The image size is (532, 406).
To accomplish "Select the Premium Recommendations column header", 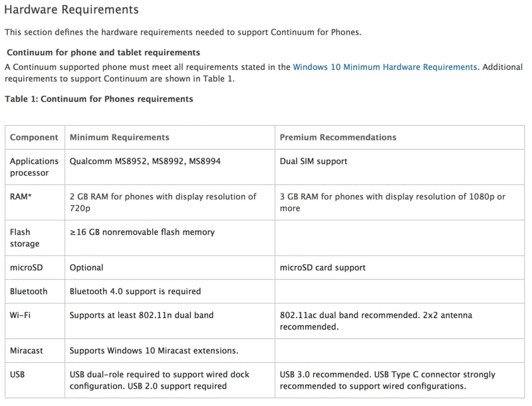I will click(x=338, y=137).
